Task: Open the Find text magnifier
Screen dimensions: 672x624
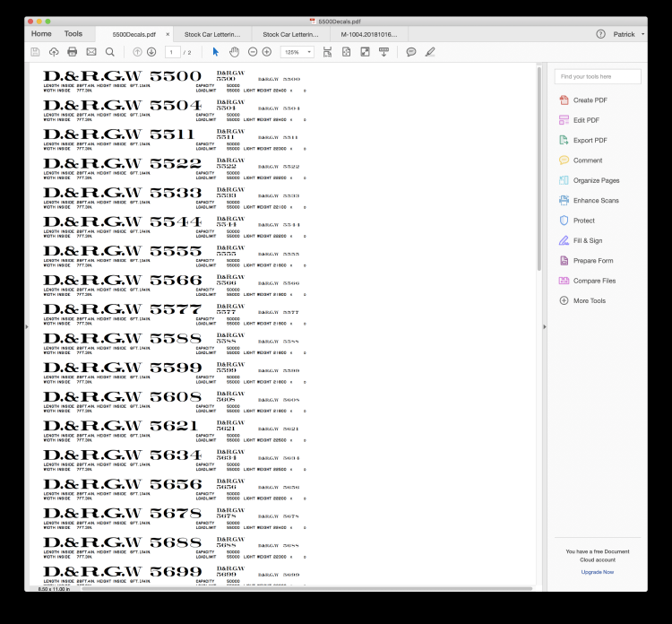Action: pos(109,52)
